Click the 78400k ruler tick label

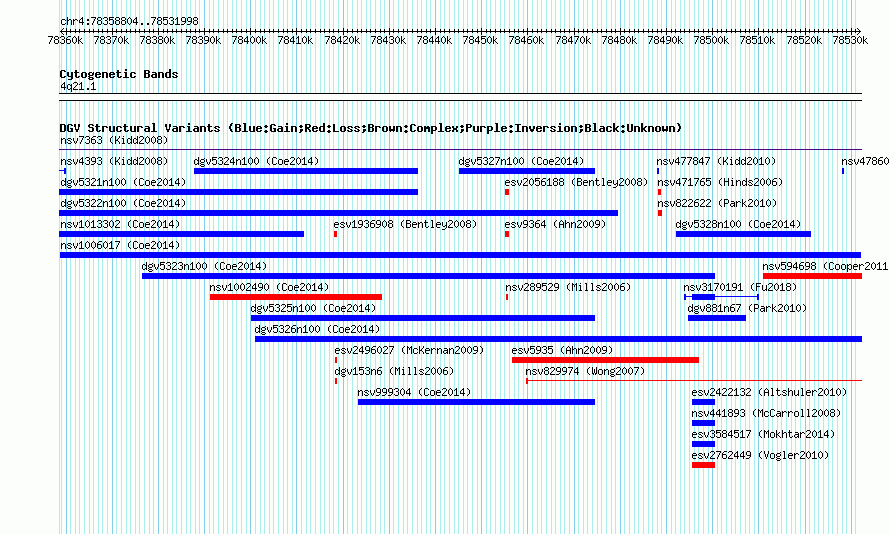249,40
